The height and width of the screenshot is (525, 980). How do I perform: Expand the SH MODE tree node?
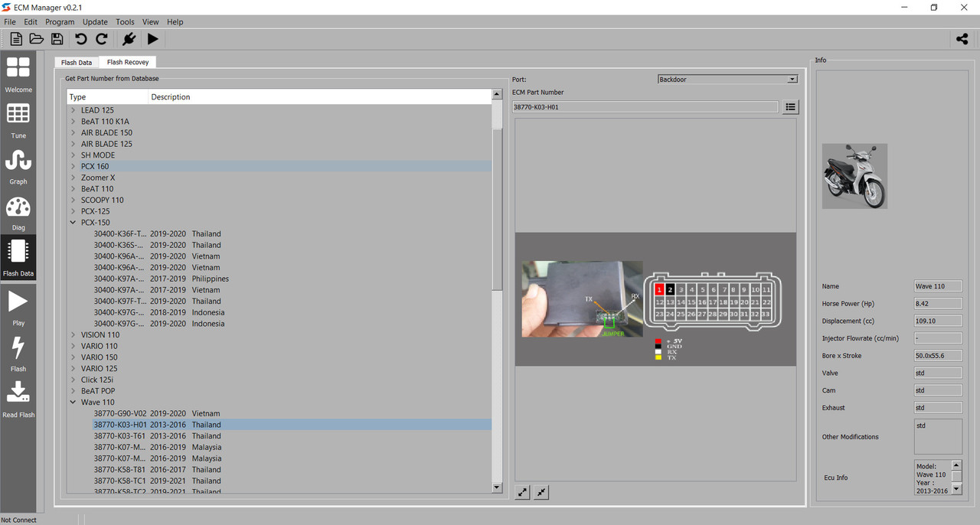pyautogui.click(x=73, y=155)
